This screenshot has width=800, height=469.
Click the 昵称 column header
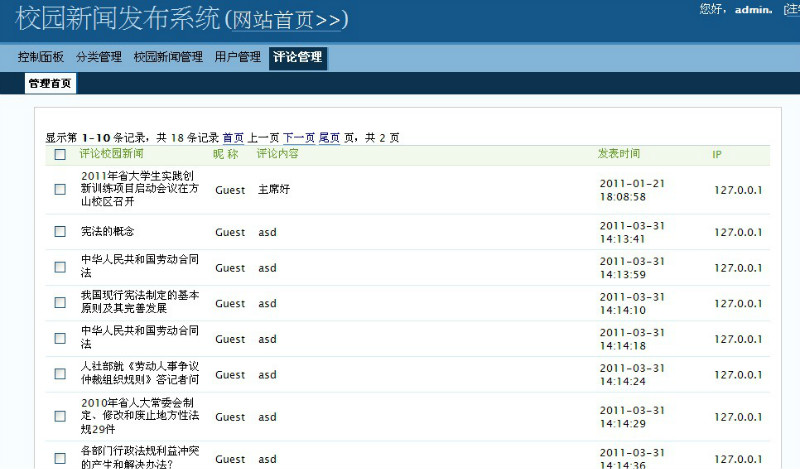(226, 154)
